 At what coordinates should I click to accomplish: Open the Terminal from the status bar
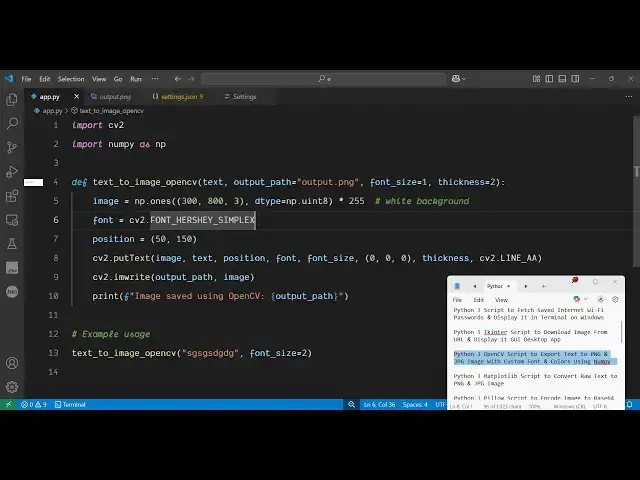point(70,404)
